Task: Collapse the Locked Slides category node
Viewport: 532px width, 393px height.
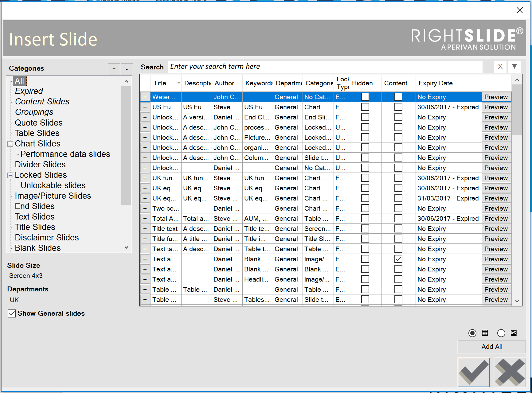Action: 10,175
